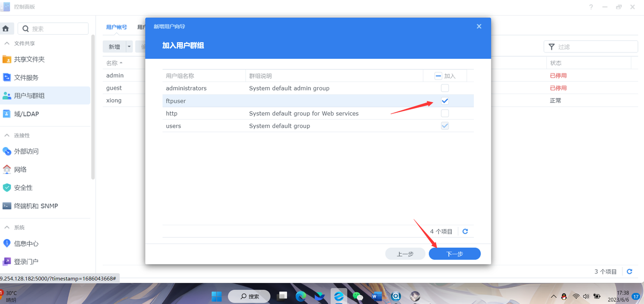
Task: Collapse the 连接性 section
Action: coord(7,135)
